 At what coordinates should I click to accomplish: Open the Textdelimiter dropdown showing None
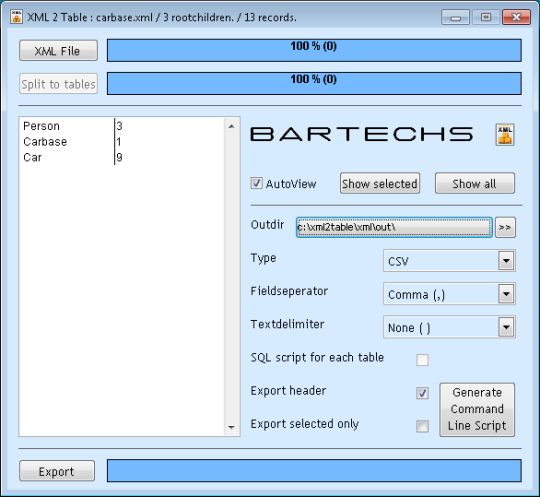[449, 327]
